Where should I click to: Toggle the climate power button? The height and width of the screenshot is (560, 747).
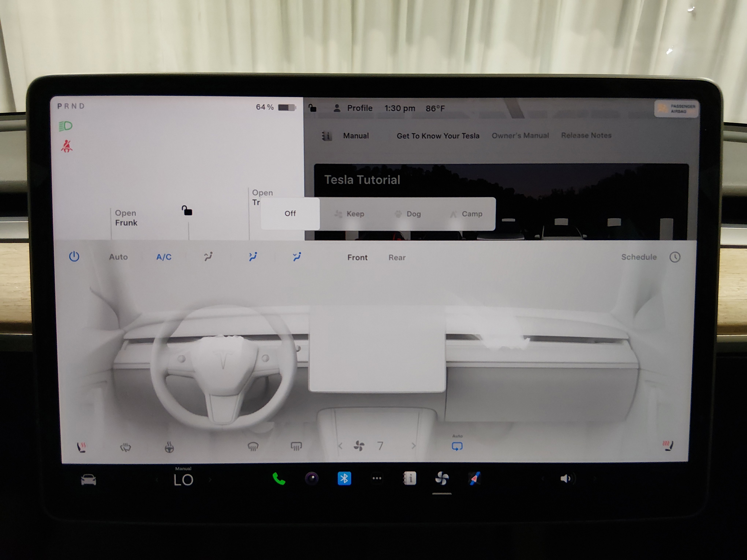(74, 257)
